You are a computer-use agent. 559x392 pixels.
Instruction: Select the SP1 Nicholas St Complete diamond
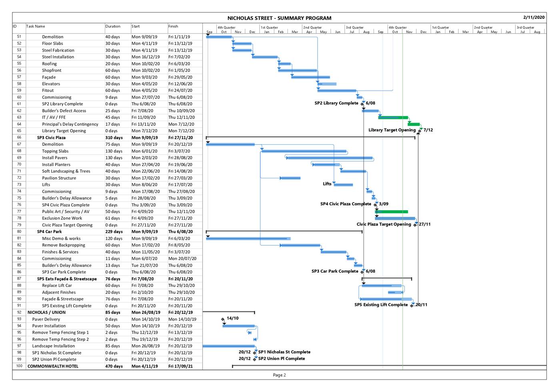tap(255, 353)
